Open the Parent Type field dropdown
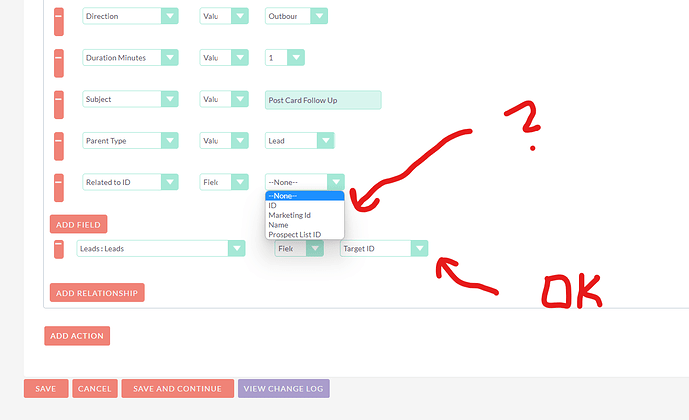This screenshot has height=420, width=689. (x=130, y=141)
